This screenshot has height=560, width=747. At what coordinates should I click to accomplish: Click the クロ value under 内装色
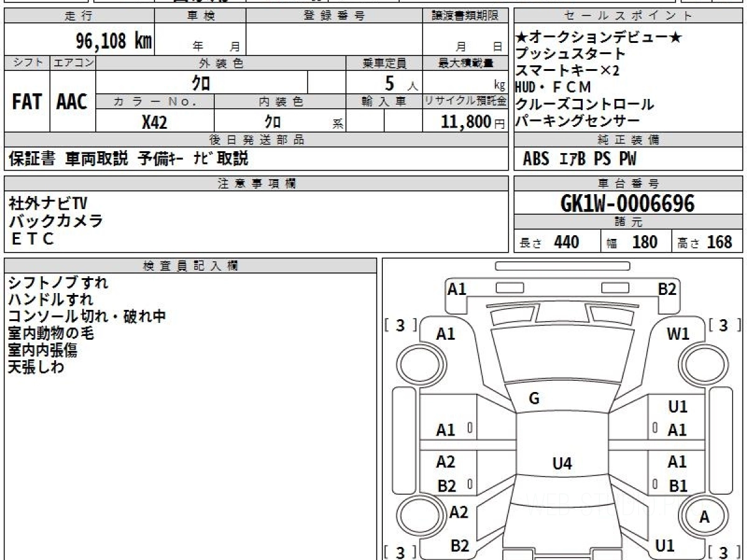pyautogui.click(x=273, y=122)
